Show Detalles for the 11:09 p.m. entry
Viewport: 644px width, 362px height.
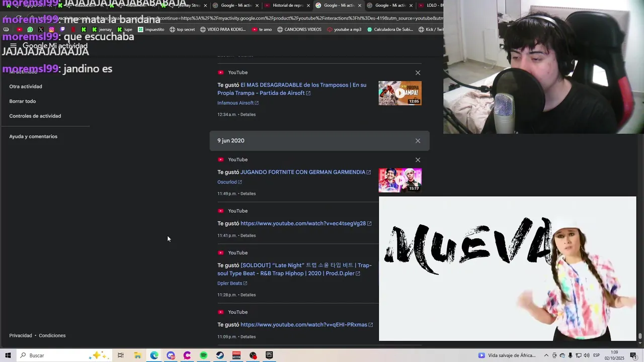pyautogui.click(x=248, y=337)
